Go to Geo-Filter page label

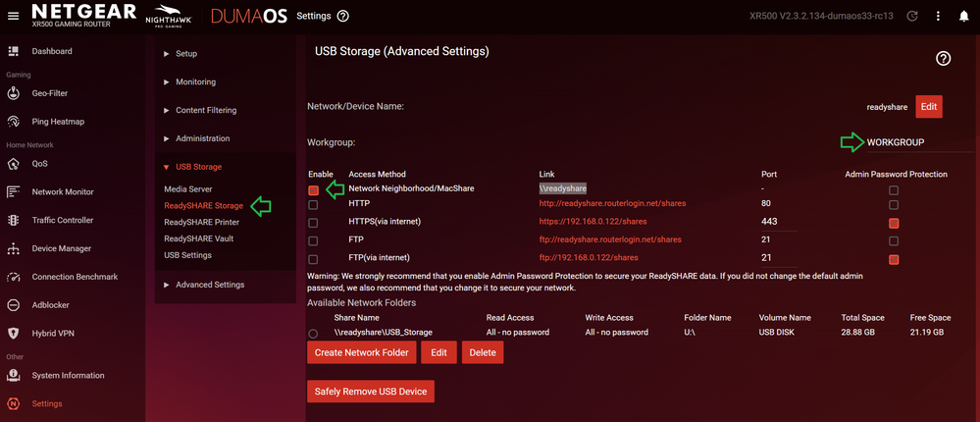click(50, 93)
